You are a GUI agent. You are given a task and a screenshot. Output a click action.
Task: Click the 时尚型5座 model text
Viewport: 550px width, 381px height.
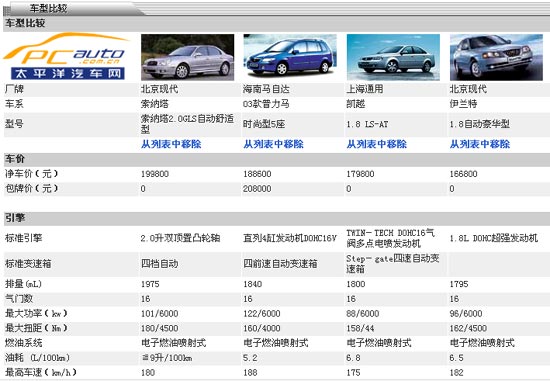tap(264, 124)
